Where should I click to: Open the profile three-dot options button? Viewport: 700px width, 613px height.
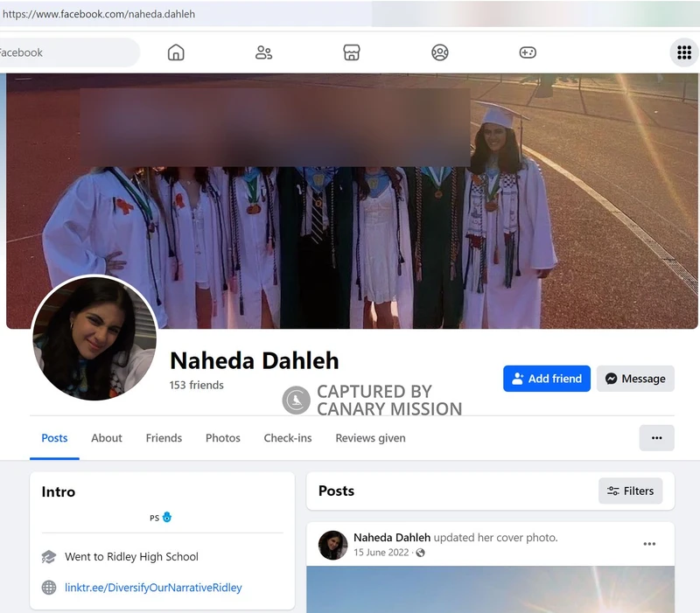657,438
